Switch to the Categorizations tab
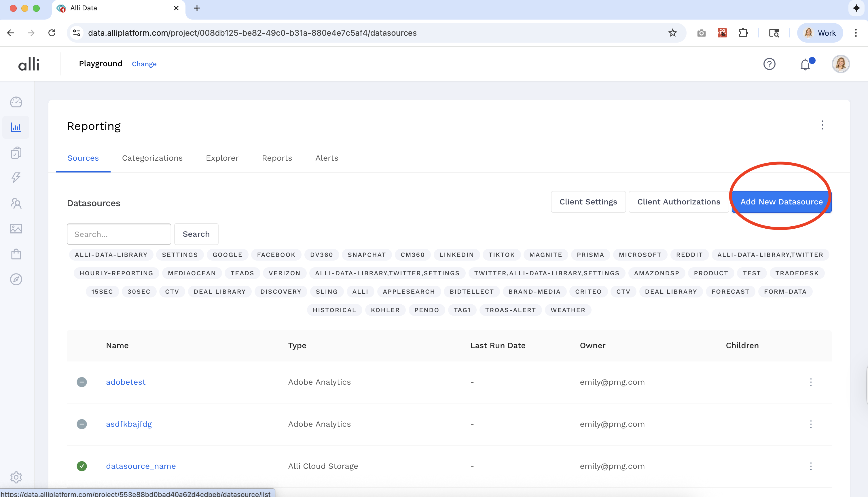Image resolution: width=868 pixels, height=497 pixels. [x=152, y=158]
